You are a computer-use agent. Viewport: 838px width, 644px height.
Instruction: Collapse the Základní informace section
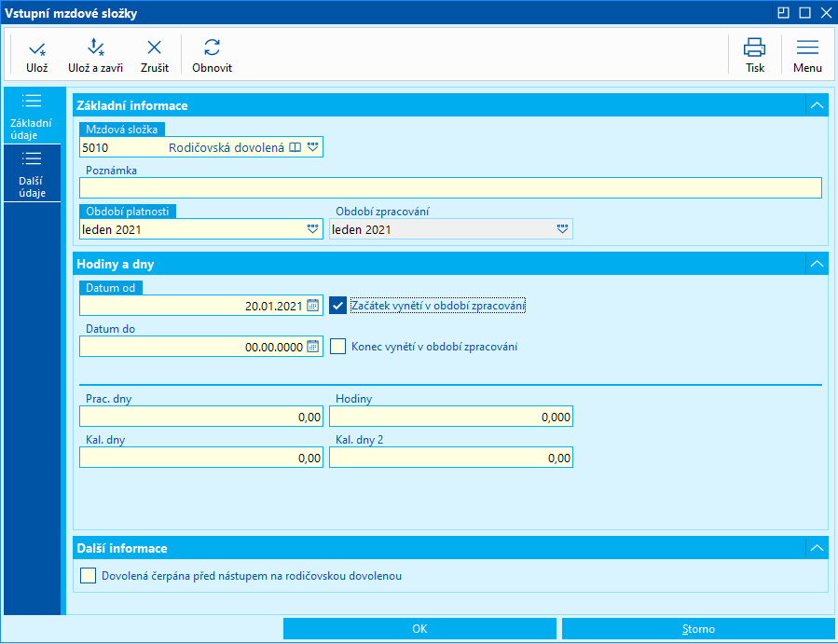click(817, 105)
